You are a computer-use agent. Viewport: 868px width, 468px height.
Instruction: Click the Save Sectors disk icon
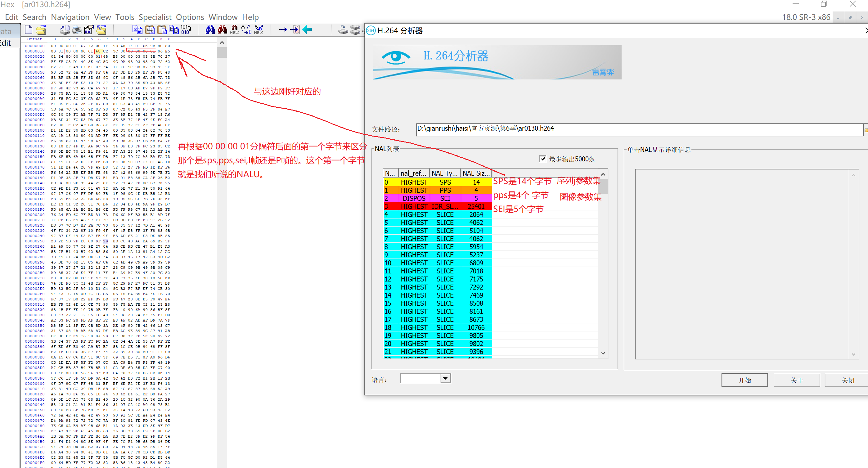[x=65, y=30]
